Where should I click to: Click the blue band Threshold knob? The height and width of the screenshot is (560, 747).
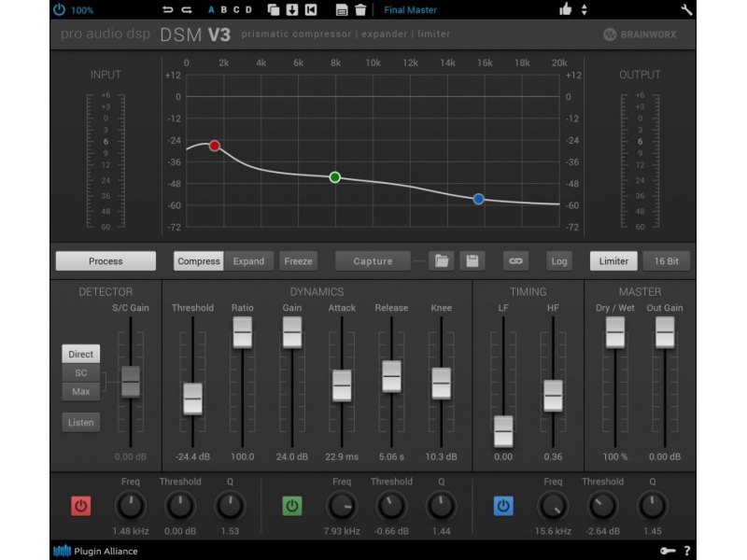[602, 506]
